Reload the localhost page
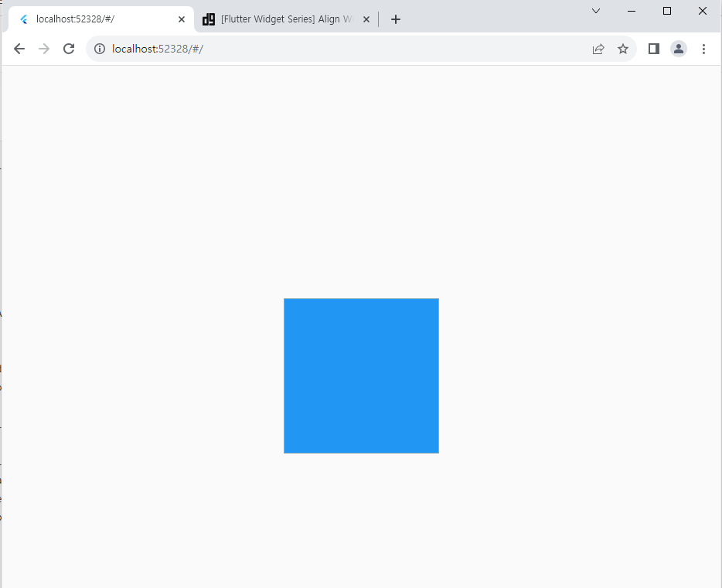Image resolution: width=722 pixels, height=588 pixels. pyautogui.click(x=69, y=49)
